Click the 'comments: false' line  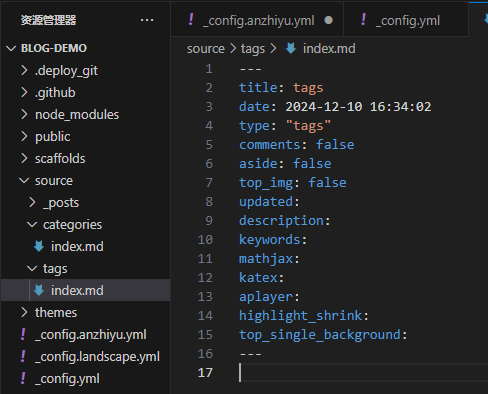(x=296, y=145)
